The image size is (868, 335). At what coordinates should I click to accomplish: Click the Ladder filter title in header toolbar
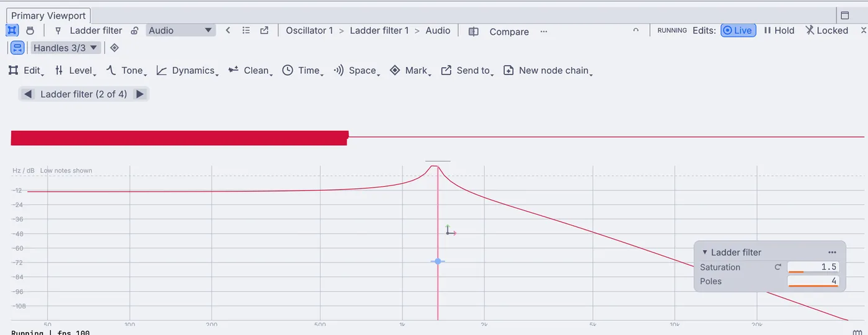tap(96, 30)
